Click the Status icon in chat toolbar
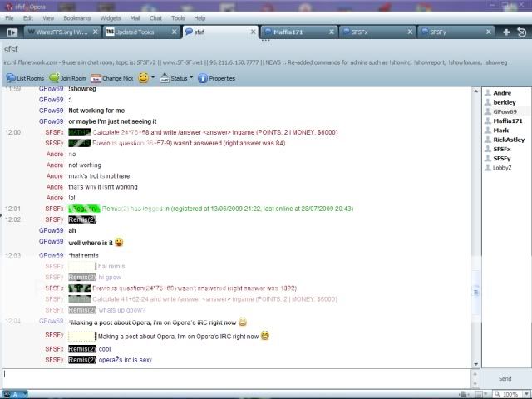The height and width of the screenshot is (399, 532). [x=165, y=78]
